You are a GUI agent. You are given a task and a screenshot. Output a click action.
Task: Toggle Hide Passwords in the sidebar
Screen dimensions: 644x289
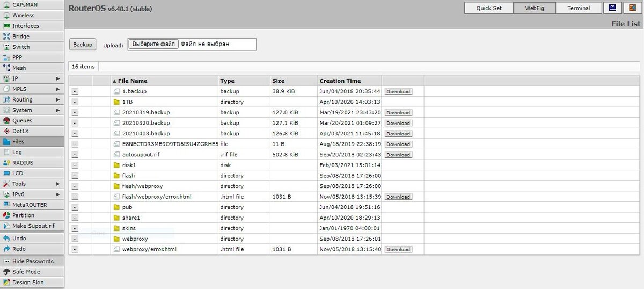point(32,261)
